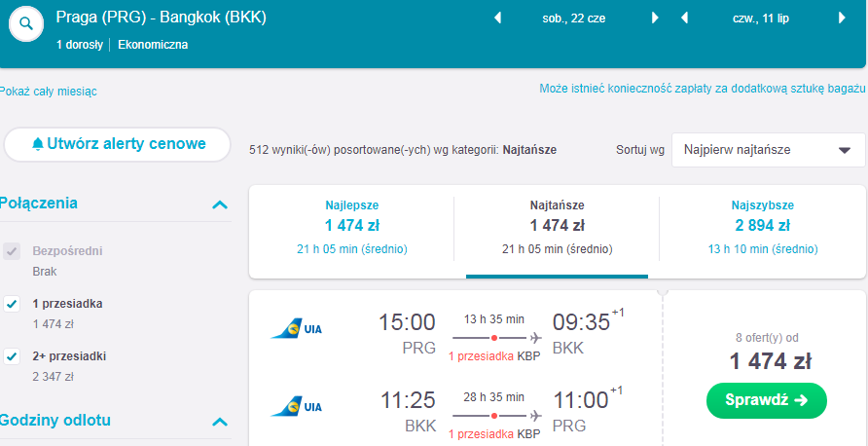The height and width of the screenshot is (446, 868).
Task: Open the Najpierw najtańsze sort dropdown
Action: [x=769, y=150]
